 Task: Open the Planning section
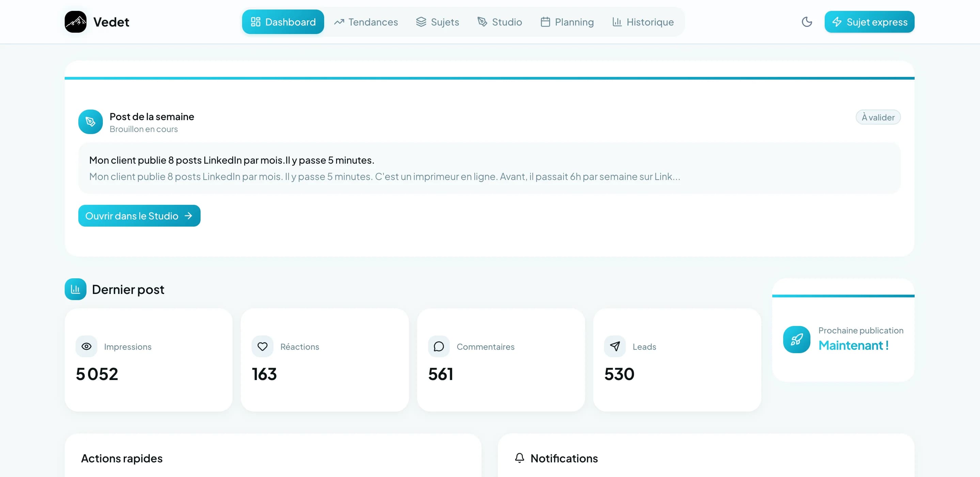[567, 22]
